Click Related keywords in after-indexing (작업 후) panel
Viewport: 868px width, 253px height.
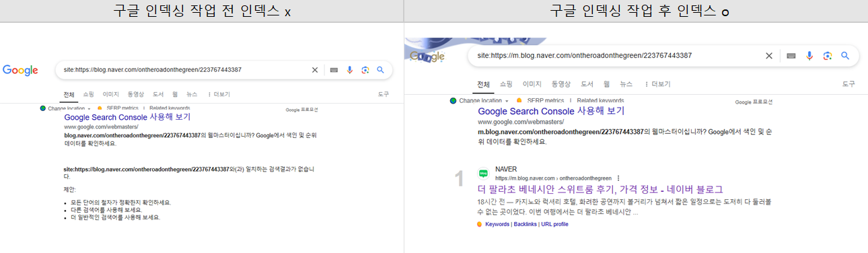pos(600,100)
